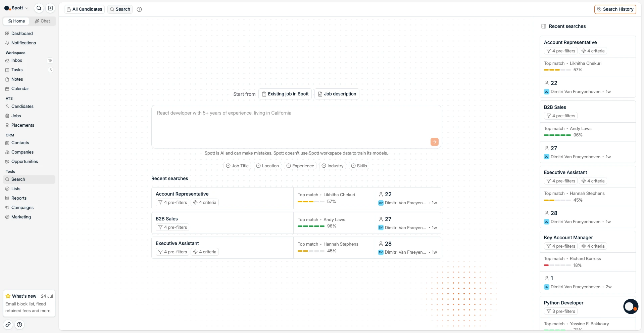The height and width of the screenshot is (333, 644).
Task: Click 4 criteria chip under center Executive Assistant
Action: coord(205,252)
